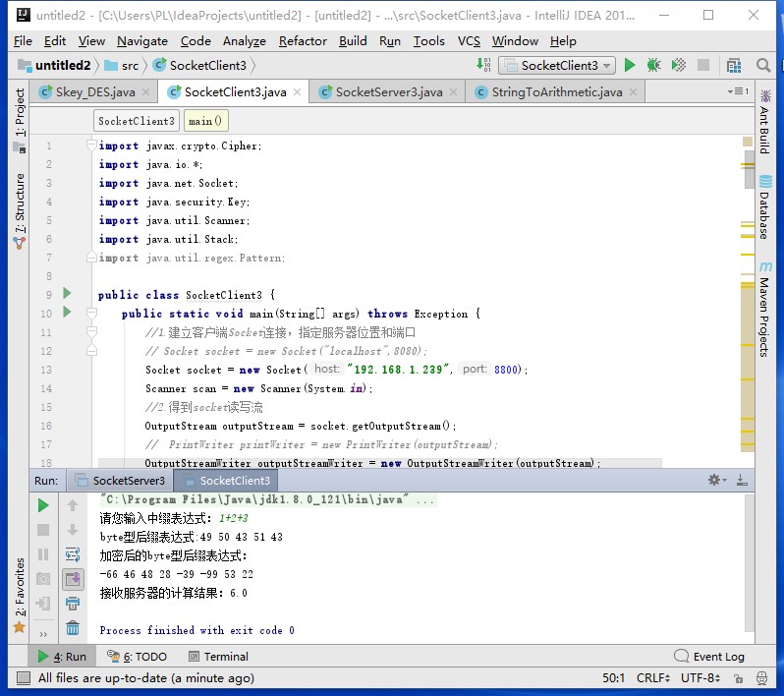The width and height of the screenshot is (784, 696).
Task: Collapse the comment fold at line 11
Action: click(91, 331)
